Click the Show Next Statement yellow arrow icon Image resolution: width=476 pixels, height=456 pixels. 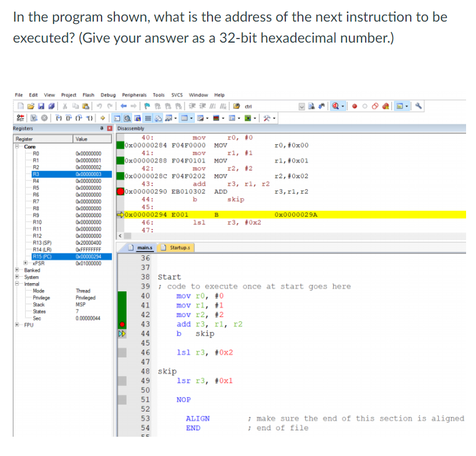coord(103,118)
